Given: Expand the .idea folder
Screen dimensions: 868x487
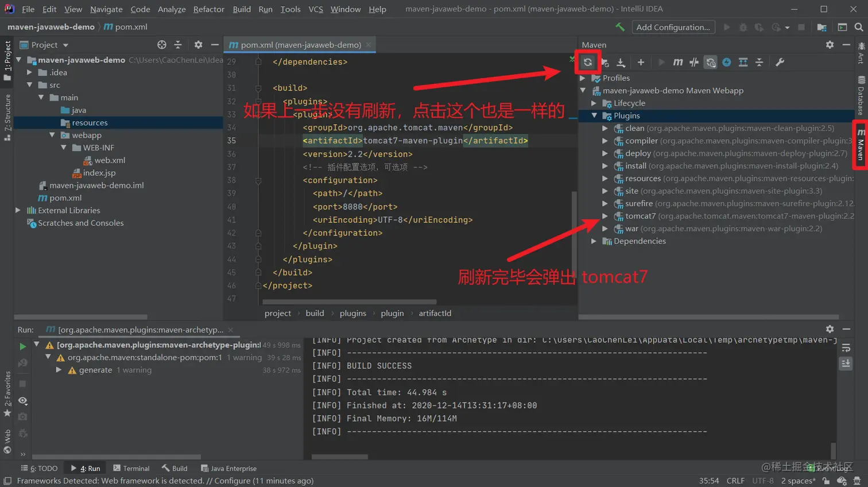Looking at the screenshot, I should (x=29, y=72).
